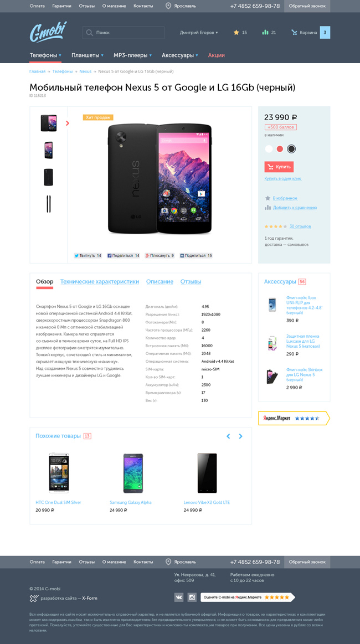Image resolution: width=360 pixels, height=644 pixels.
Task: Show next similar products with right arrow
Action: click(241, 436)
